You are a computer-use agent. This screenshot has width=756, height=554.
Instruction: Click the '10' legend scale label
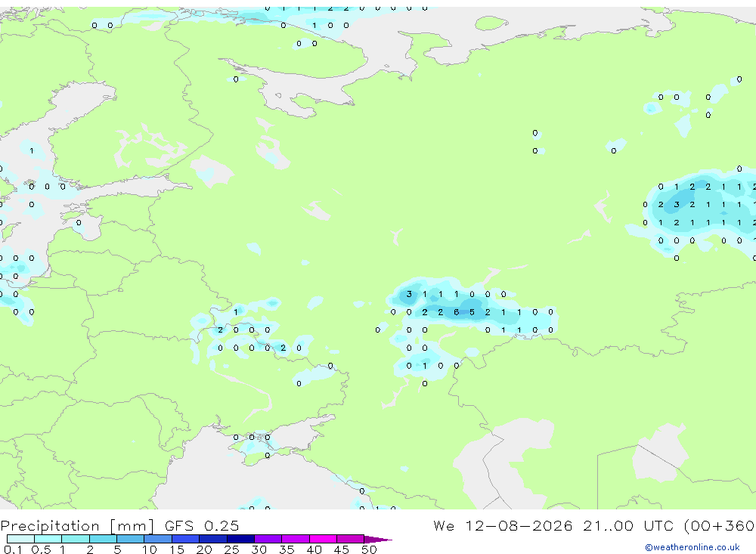149,549
